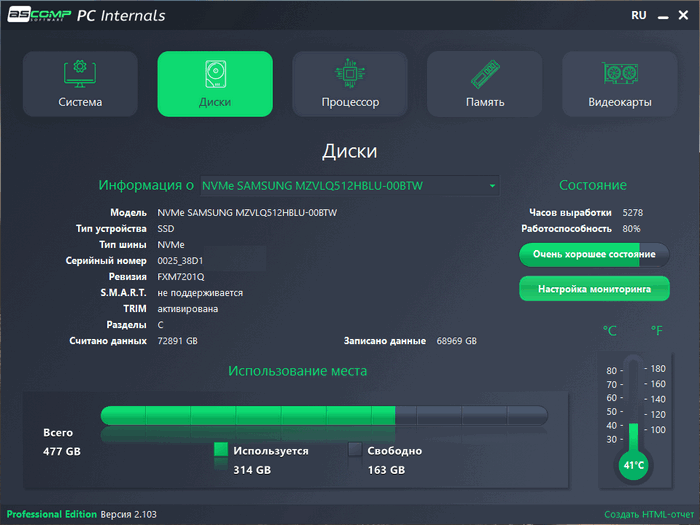Click the 163 GB free value
700x525 pixels.
coord(386,470)
